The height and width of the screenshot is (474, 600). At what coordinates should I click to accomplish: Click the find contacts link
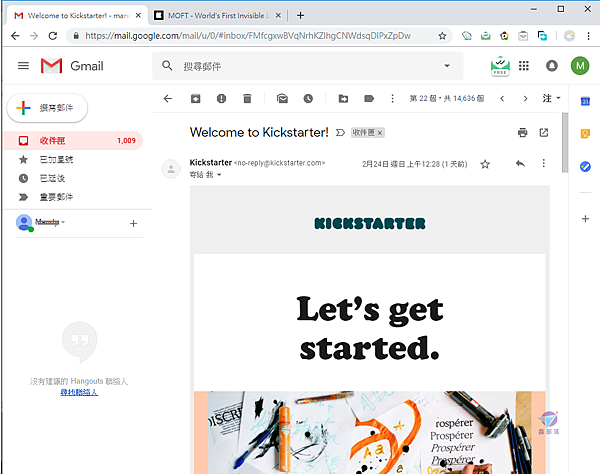point(79,392)
